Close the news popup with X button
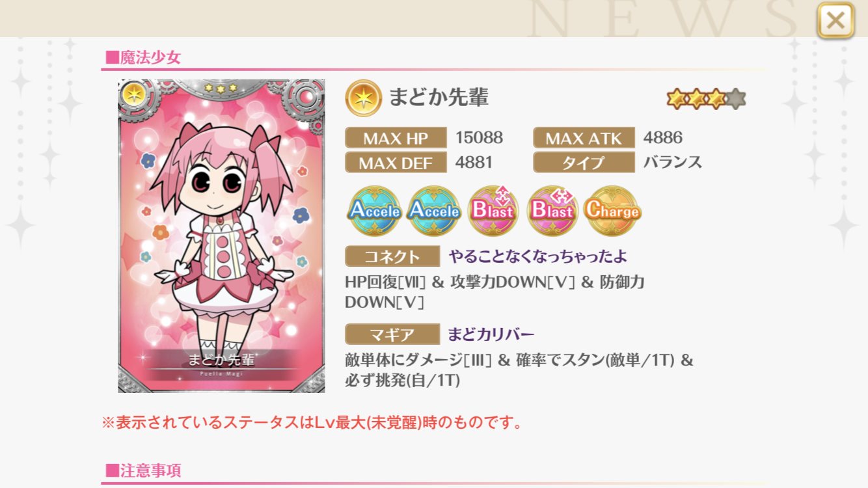 click(x=835, y=21)
